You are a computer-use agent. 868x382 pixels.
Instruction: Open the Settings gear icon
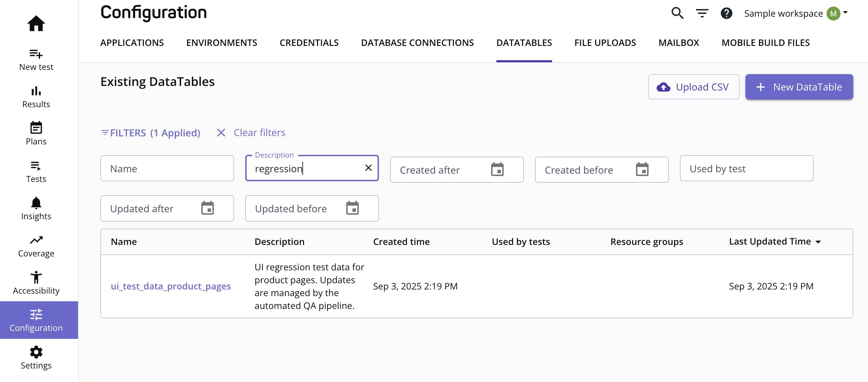(36, 352)
